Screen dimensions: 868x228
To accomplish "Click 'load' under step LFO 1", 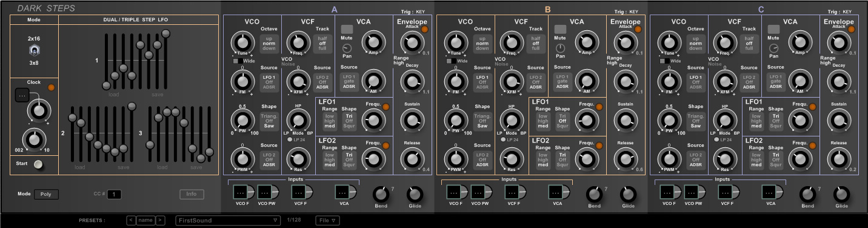I will [x=114, y=94].
